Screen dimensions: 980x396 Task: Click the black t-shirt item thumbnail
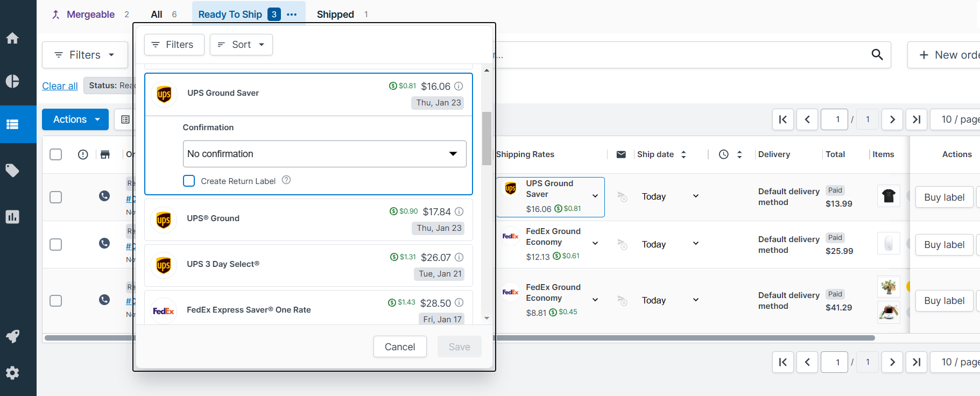pos(889,196)
